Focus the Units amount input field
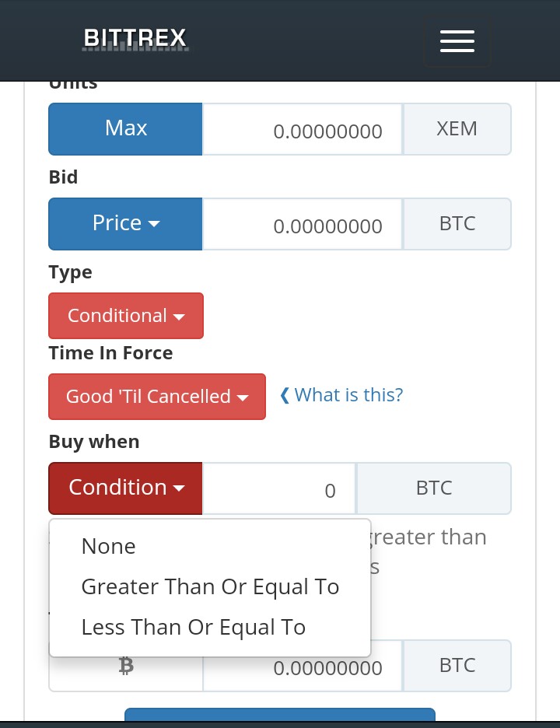560x728 pixels. coord(303,129)
